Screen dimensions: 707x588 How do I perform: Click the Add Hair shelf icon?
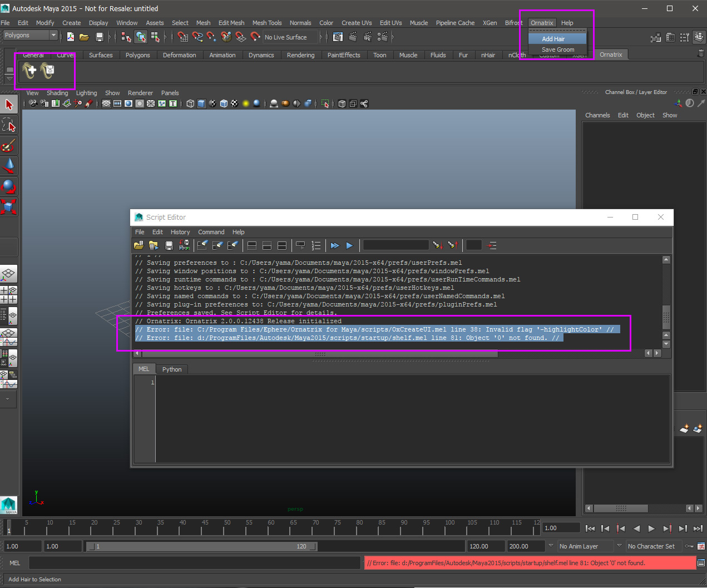(29, 71)
